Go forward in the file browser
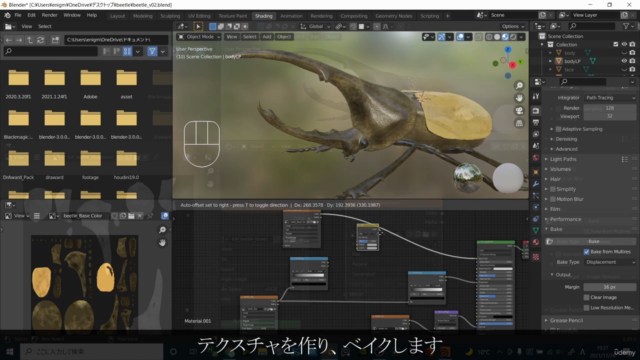 click(x=19, y=40)
